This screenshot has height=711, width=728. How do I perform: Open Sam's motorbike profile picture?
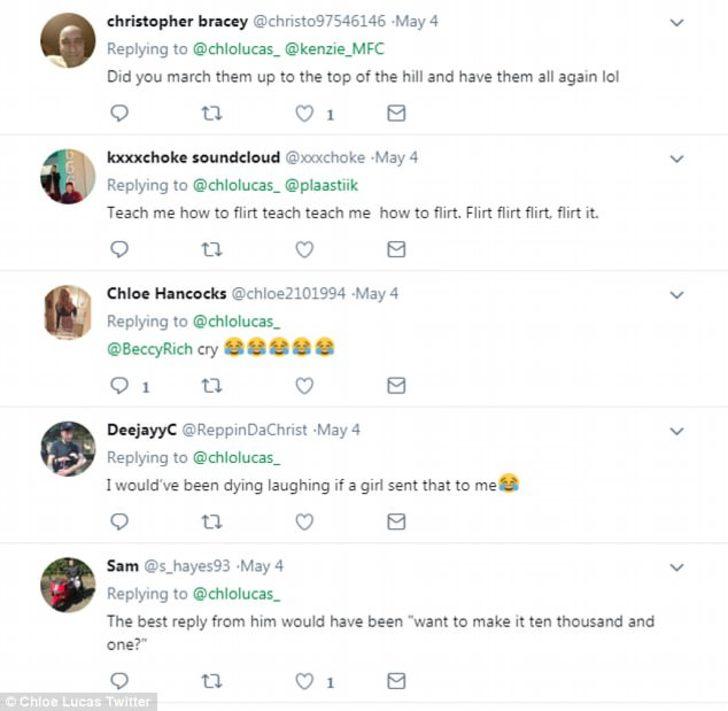click(68, 584)
